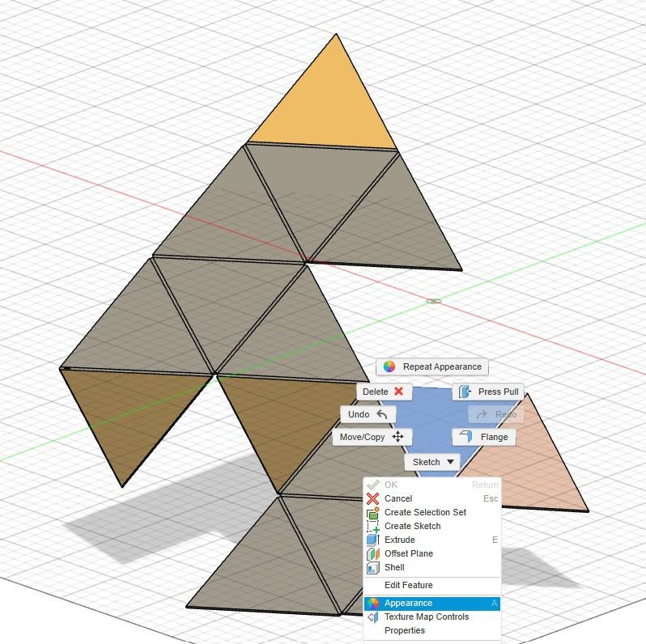This screenshot has height=644, width=646.
Task: Open Properties from context menu
Action: pos(432,630)
